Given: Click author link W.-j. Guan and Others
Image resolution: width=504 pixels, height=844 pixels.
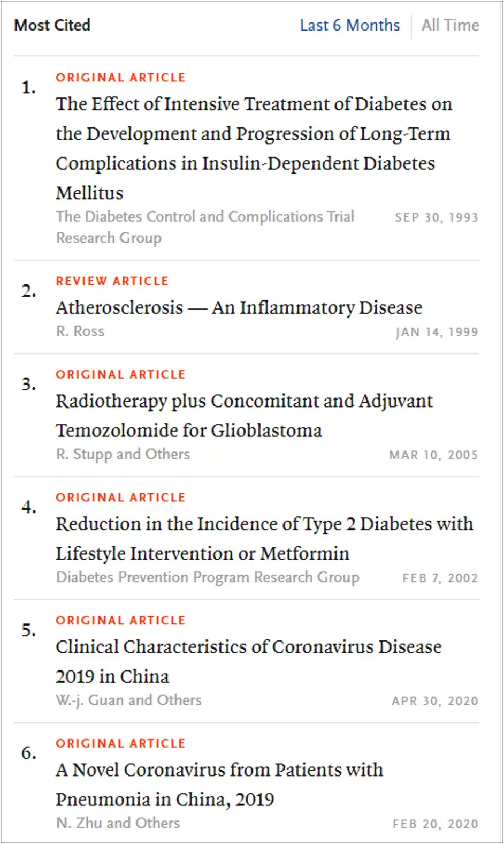Looking at the screenshot, I should [x=128, y=700].
